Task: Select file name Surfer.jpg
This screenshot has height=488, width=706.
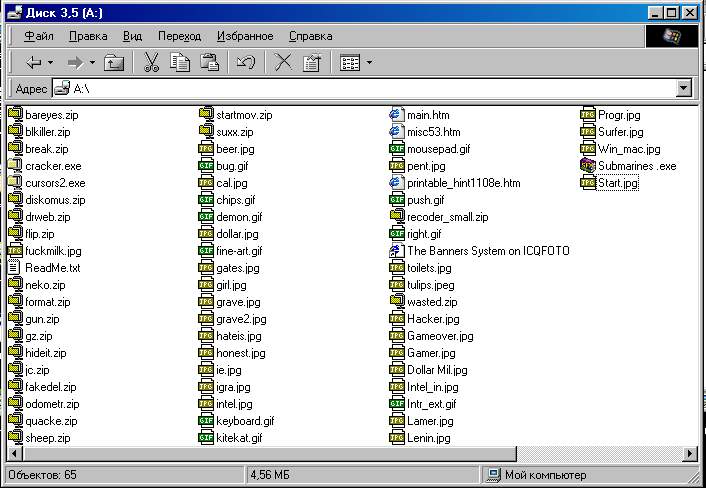Action: pyautogui.click(x=620, y=132)
